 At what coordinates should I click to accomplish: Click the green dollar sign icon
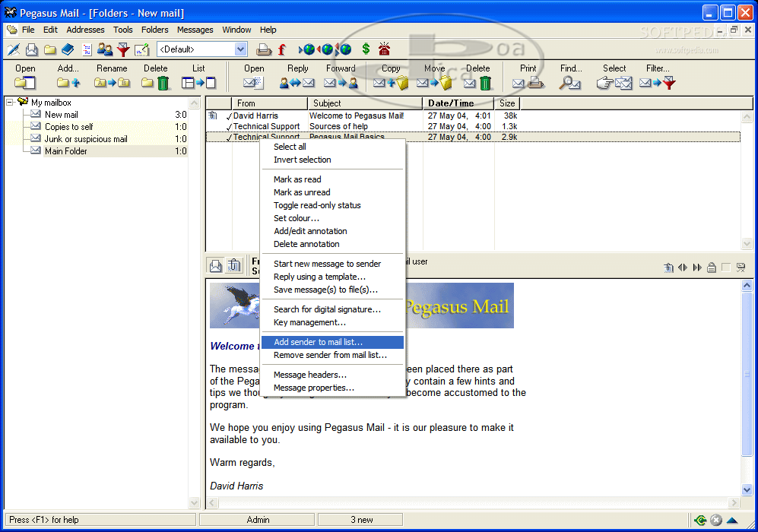point(366,49)
